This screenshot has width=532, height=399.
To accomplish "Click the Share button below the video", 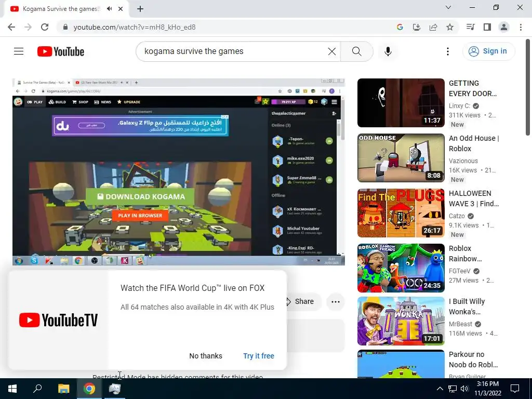I will [303, 301].
